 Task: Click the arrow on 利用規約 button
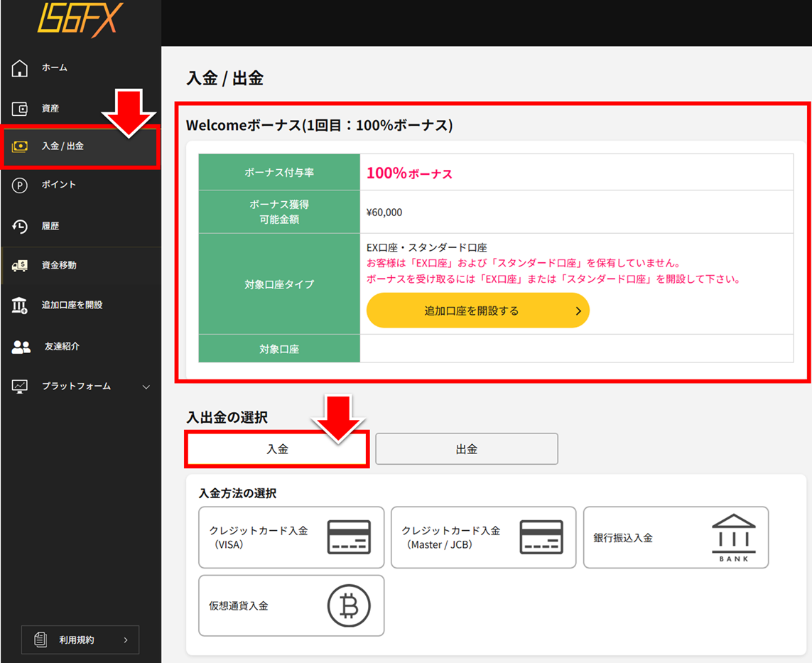(126, 640)
